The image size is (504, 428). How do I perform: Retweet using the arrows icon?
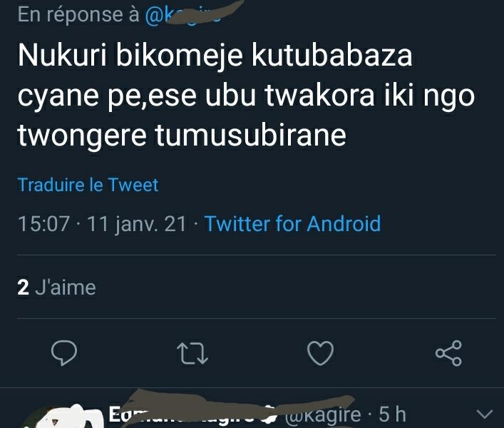point(192,353)
